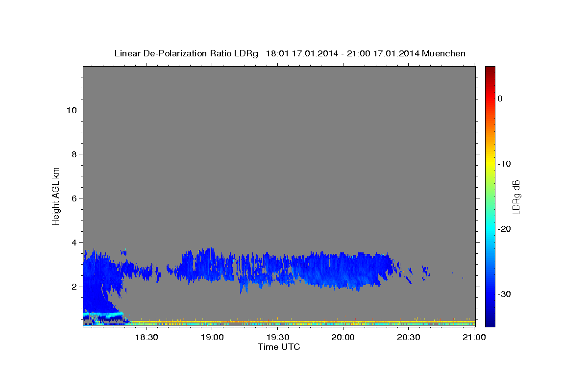Click the blue cloud layer near 20:00
This screenshot has height=392, width=588.
(x=343, y=269)
